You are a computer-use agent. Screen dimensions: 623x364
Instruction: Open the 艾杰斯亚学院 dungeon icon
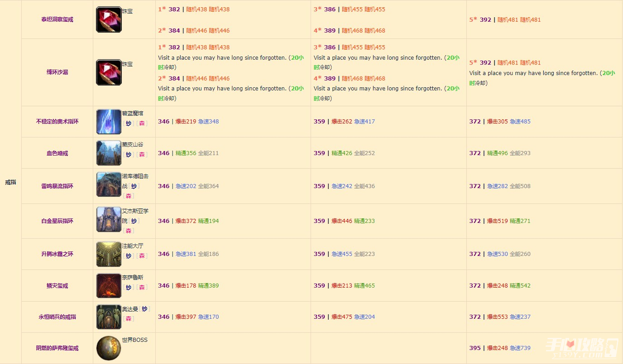point(109,219)
